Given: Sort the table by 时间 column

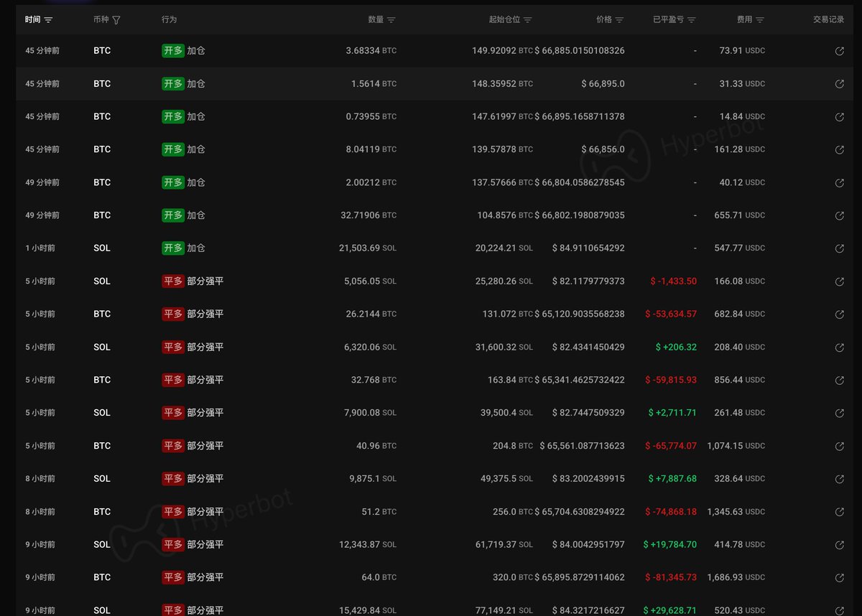Looking at the screenshot, I should click(48, 20).
